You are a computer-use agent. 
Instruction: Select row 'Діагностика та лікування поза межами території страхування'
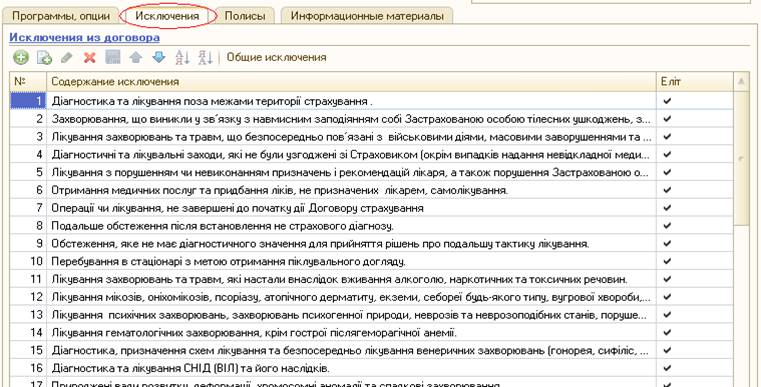[372, 101]
